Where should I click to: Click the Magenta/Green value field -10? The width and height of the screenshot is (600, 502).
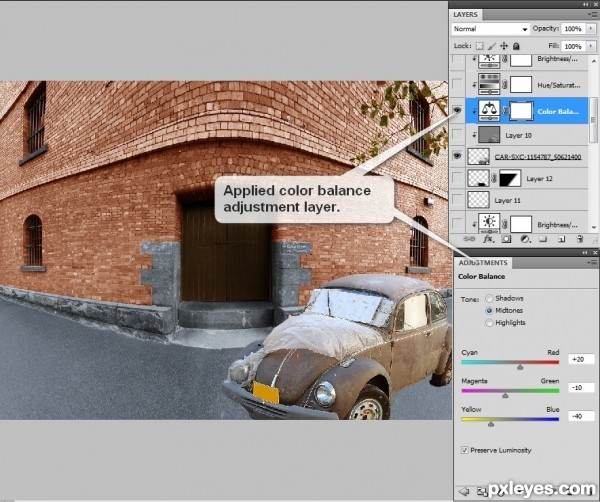(x=581, y=388)
